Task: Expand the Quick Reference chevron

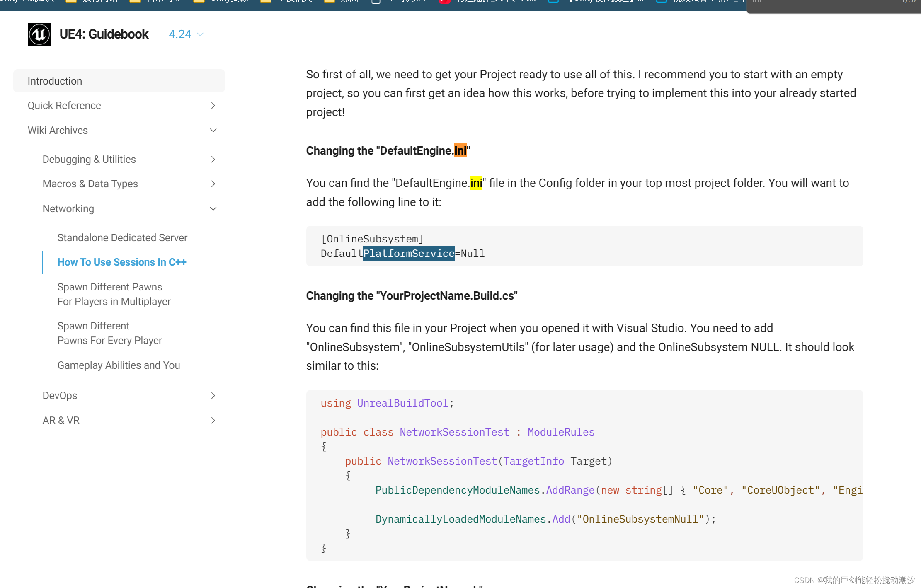Action: point(213,106)
